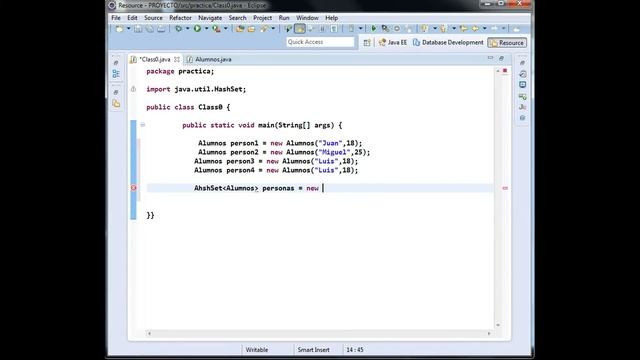
Task: Click the import warning marker in gutter
Action: point(133,89)
